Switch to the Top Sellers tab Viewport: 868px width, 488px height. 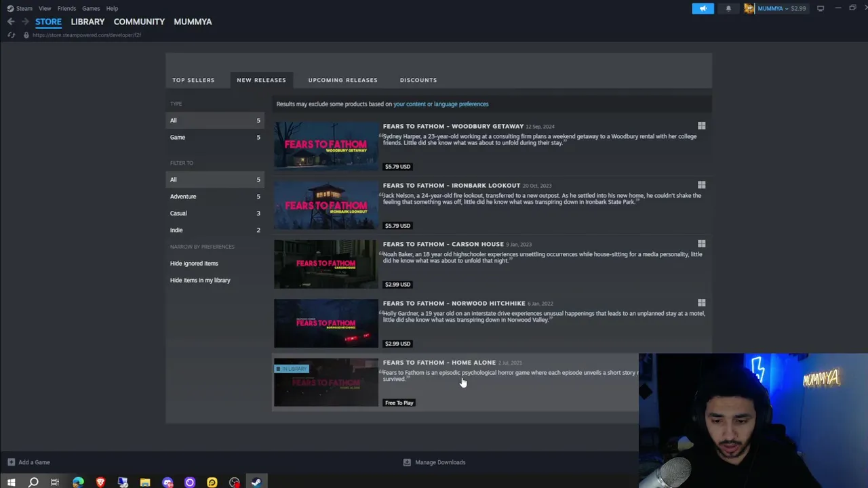(193, 80)
